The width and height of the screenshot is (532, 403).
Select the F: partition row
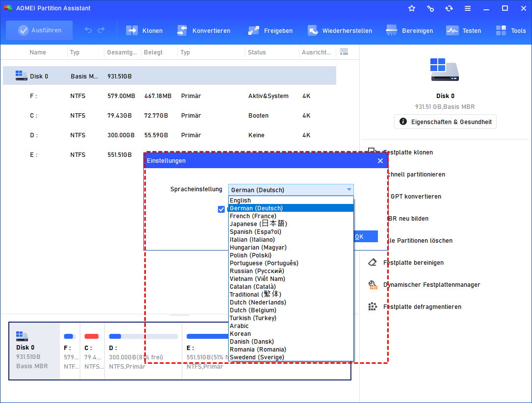pos(169,96)
